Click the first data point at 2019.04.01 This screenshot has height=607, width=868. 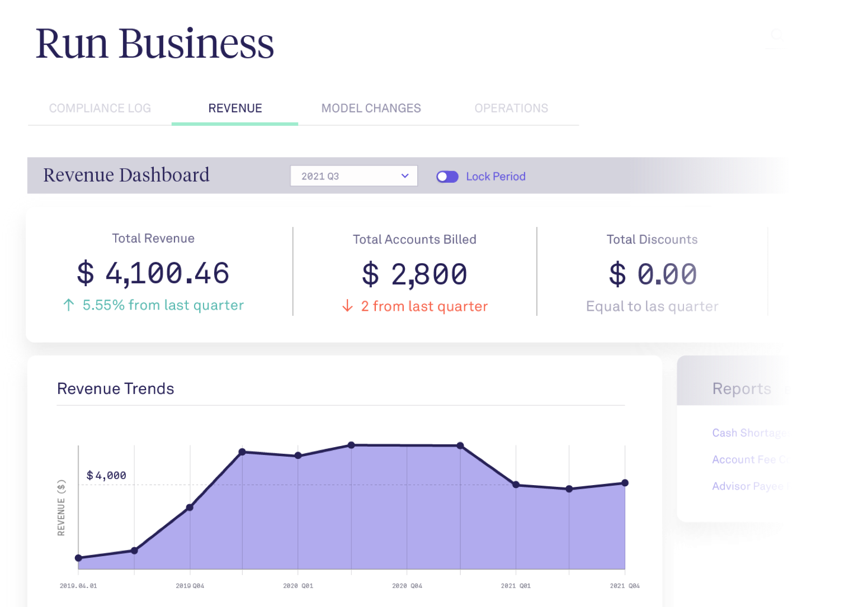[x=78, y=558]
